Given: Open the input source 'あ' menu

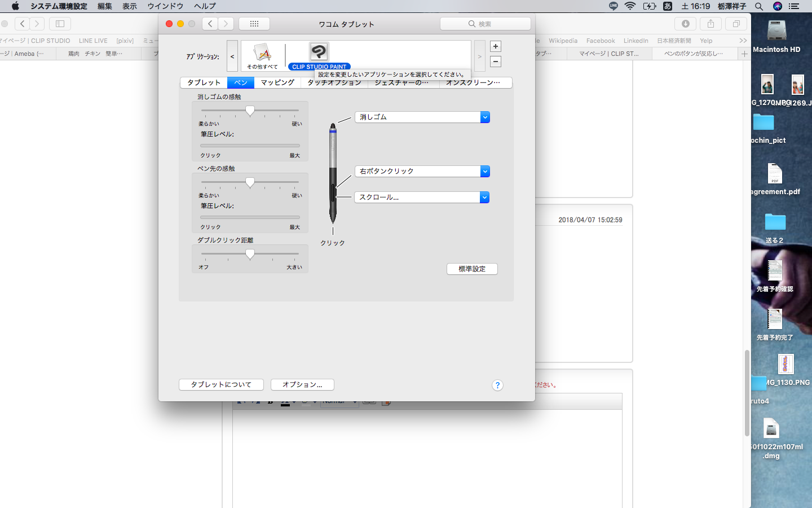Looking at the screenshot, I should tap(668, 6).
